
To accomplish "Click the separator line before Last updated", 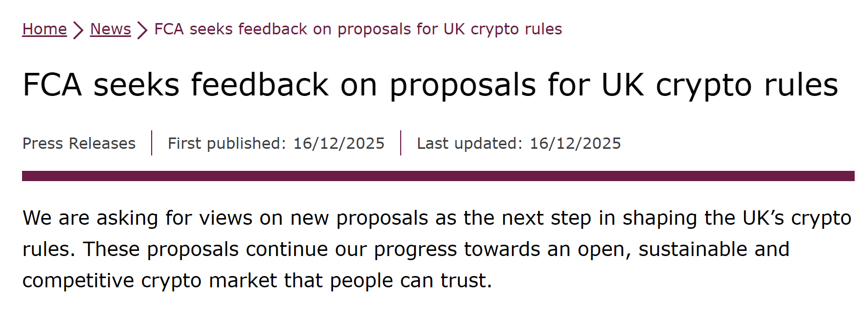I will 401,143.
